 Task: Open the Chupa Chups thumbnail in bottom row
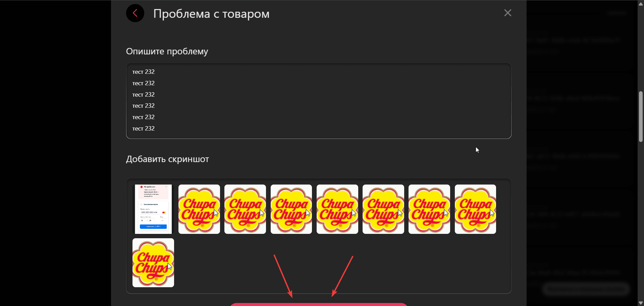[x=153, y=263]
